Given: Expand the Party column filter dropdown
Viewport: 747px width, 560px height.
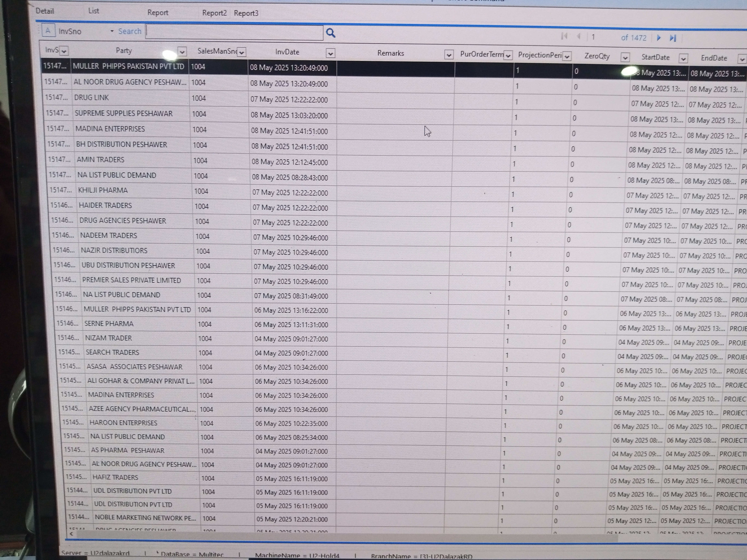Looking at the screenshot, I should [182, 52].
